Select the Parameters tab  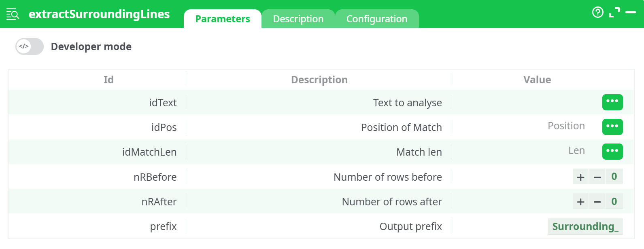(222, 19)
